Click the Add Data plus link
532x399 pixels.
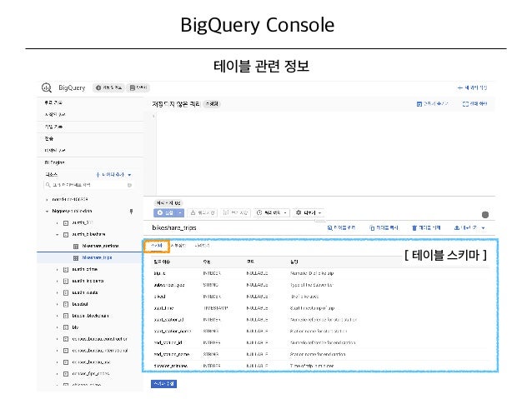110,175
